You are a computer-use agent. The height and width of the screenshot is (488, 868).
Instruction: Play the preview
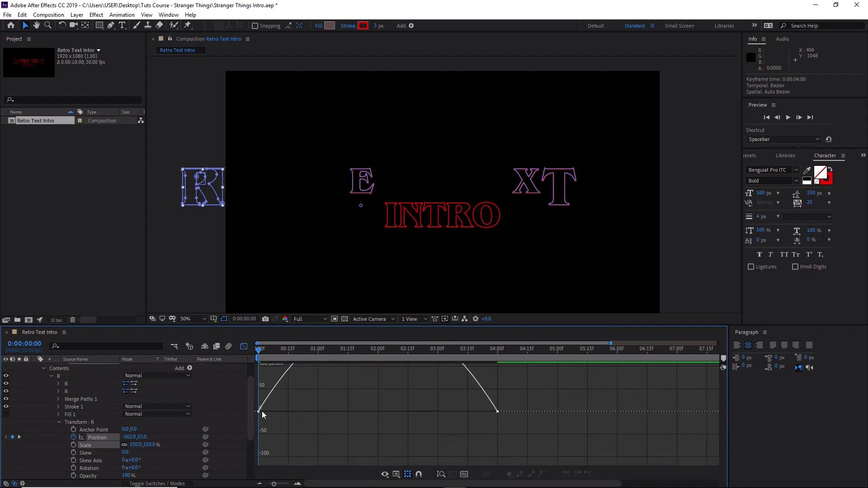(x=788, y=117)
